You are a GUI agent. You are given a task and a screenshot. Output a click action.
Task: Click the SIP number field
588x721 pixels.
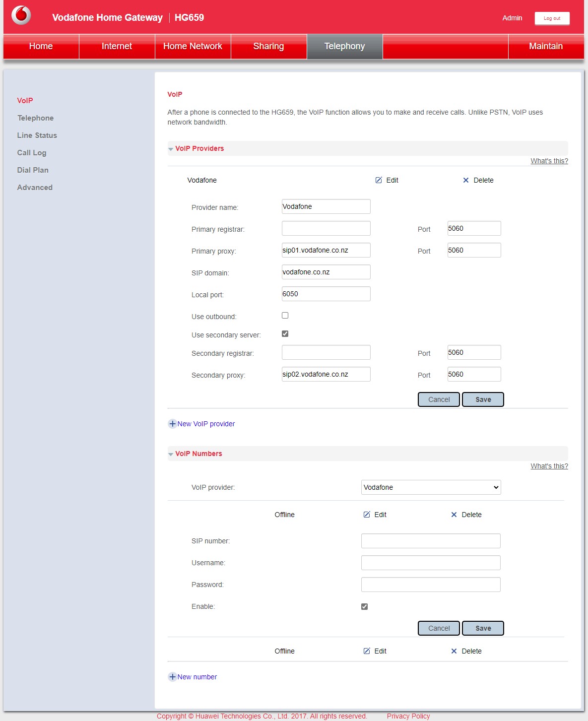[x=431, y=541]
